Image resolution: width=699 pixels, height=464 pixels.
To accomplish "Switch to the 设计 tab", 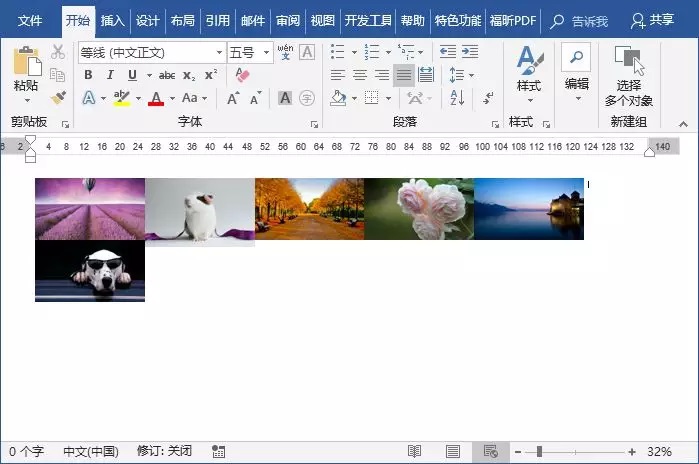I will point(148,21).
